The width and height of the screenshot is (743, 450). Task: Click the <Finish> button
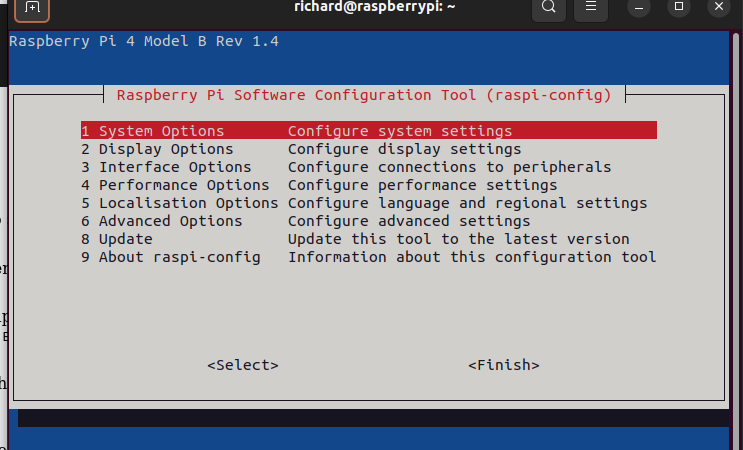(x=504, y=365)
